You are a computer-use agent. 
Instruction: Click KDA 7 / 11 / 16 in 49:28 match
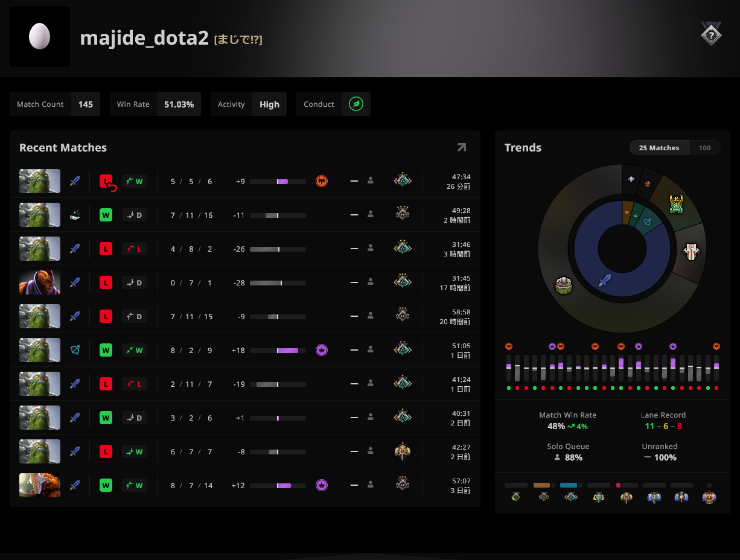pos(191,215)
